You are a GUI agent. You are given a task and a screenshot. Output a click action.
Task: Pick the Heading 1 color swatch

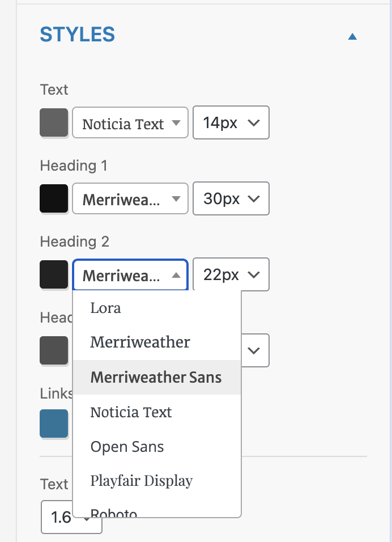point(54,199)
